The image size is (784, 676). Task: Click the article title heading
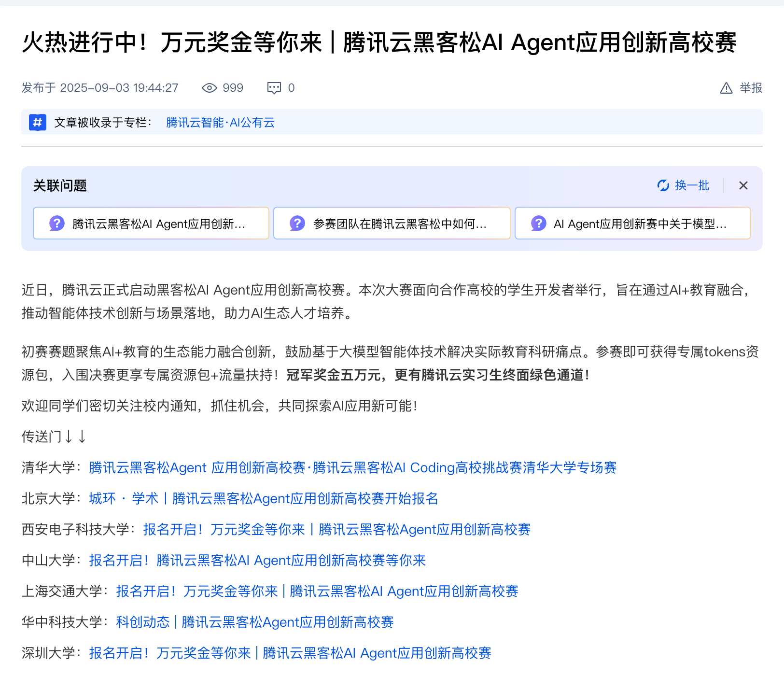[379, 42]
